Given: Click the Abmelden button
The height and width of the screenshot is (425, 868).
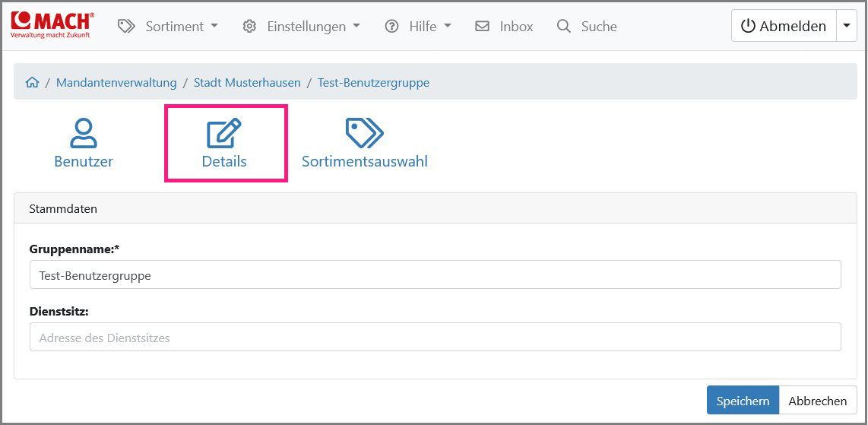Looking at the screenshot, I should click(x=783, y=26).
